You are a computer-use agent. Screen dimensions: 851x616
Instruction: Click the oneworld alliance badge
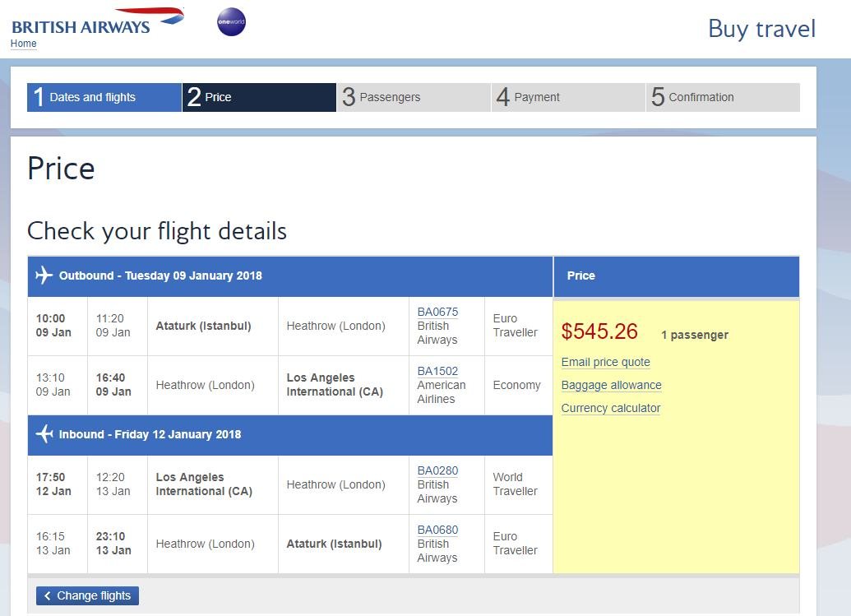pos(231,22)
